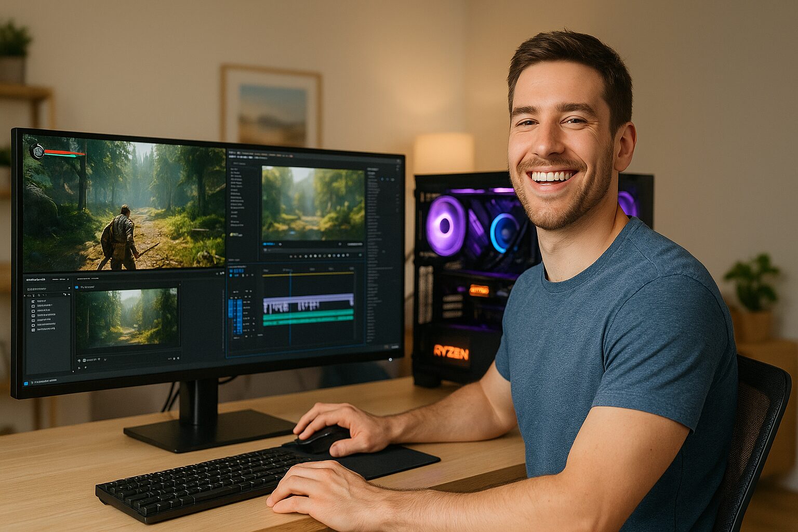
Task: Click the rightmost icon in the program monitor transport row
Action: (360, 255)
